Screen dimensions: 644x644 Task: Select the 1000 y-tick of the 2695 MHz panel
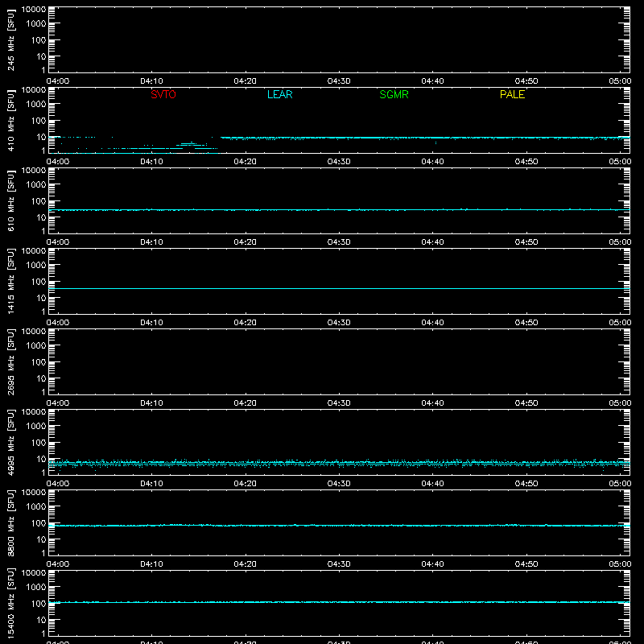(x=36, y=346)
